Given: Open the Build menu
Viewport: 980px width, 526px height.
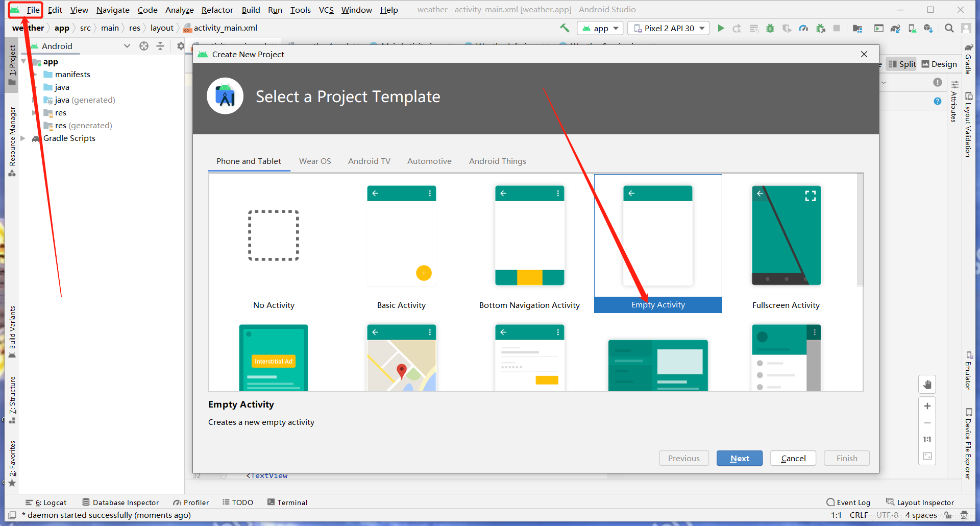Looking at the screenshot, I should coord(251,10).
